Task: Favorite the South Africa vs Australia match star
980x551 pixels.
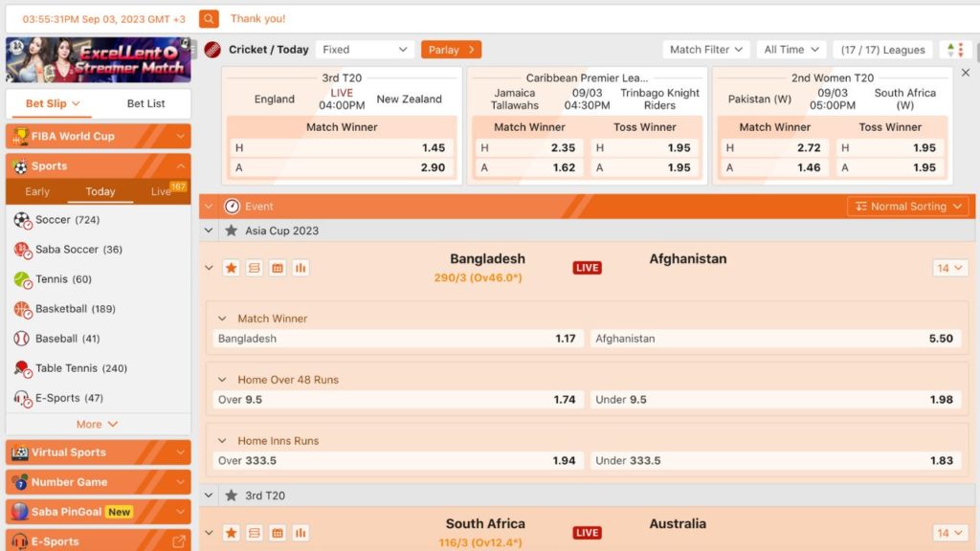Action: pyautogui.click(x=232, y=533)
